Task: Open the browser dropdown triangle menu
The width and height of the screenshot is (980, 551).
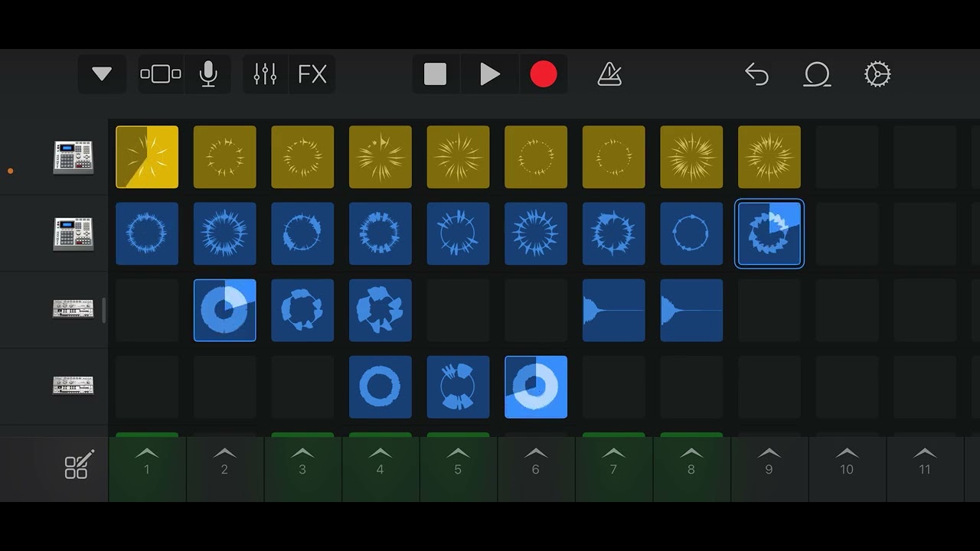Action: [x=102, y=74]
